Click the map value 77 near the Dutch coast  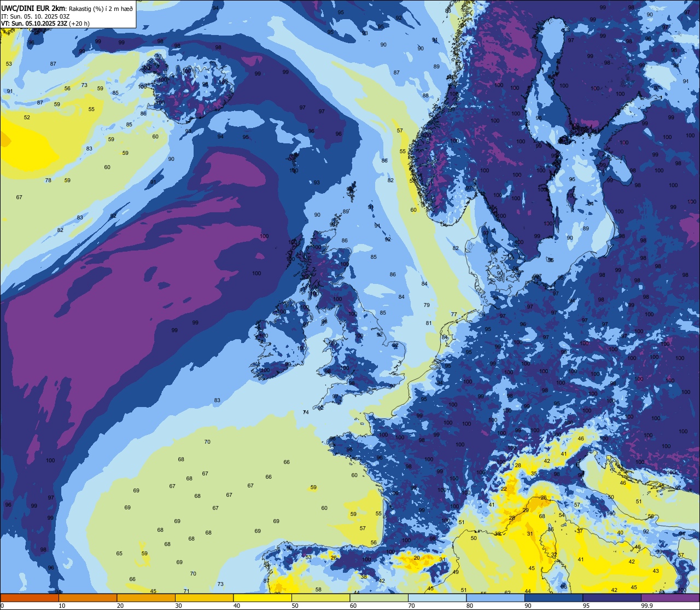(454, 314)
